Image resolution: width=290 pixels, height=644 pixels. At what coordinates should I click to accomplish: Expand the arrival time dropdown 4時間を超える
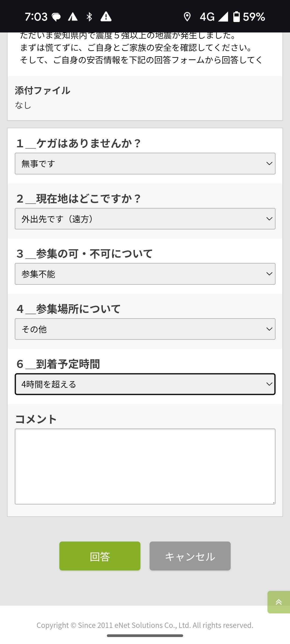145,384
